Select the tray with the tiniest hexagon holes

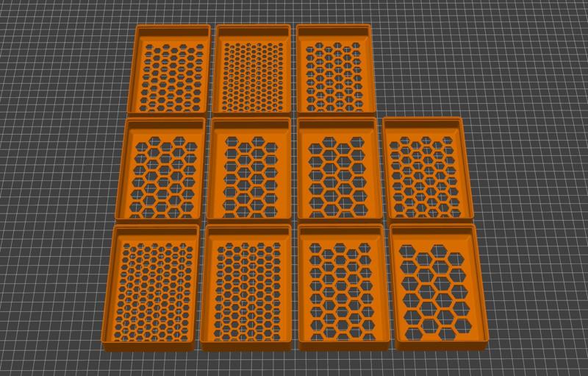pyautogui.click(x=251, y=71)
